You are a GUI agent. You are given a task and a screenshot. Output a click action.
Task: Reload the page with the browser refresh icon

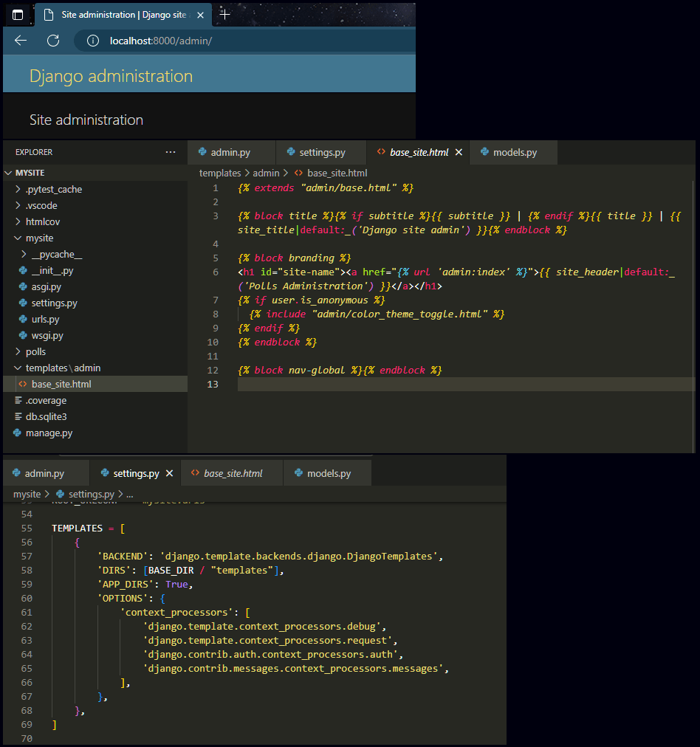coord(52,41)
